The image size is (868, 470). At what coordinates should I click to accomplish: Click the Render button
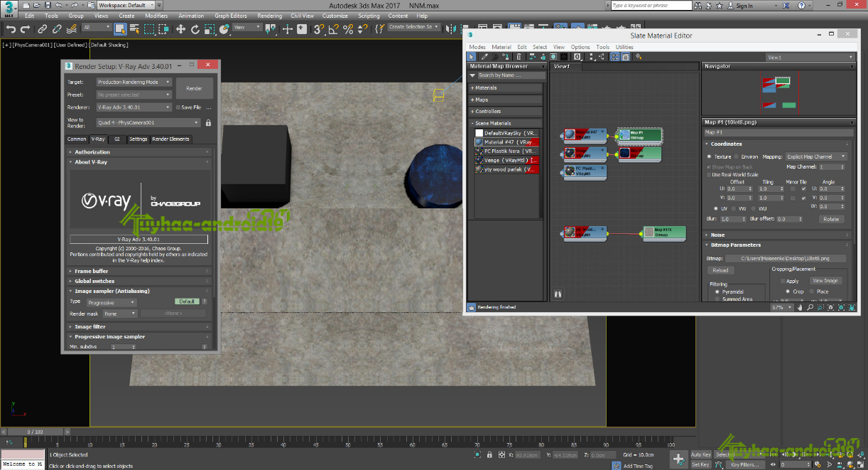coord(195,88)
